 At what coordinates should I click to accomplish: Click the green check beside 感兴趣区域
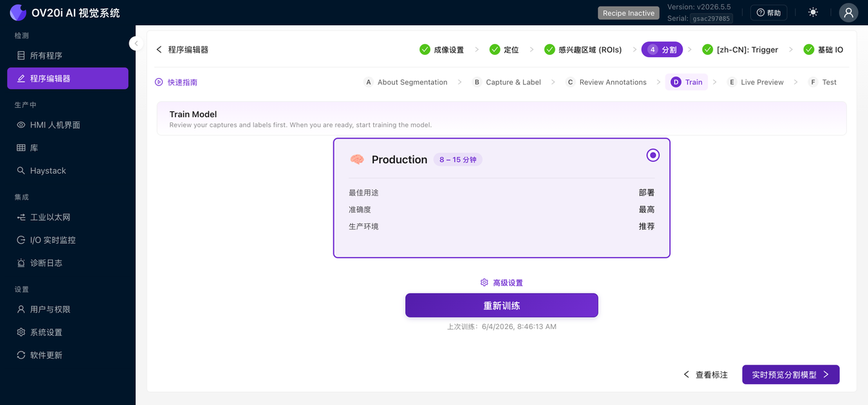550,50
